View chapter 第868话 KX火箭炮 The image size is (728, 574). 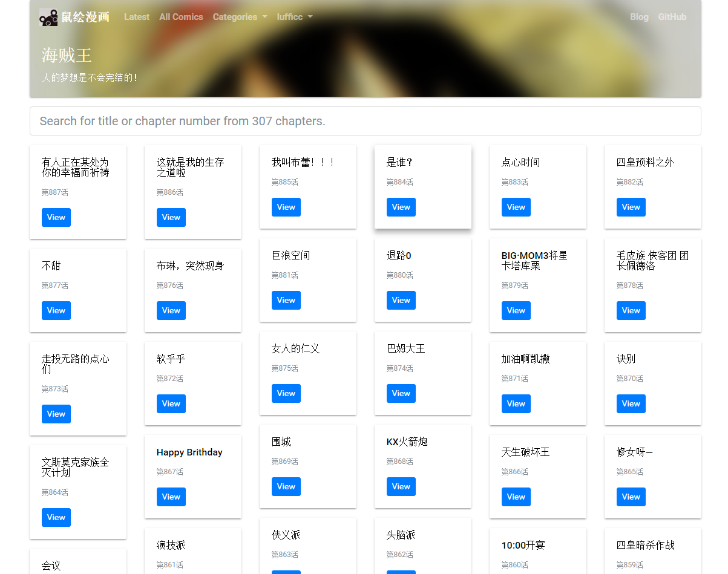click(401, 487)
